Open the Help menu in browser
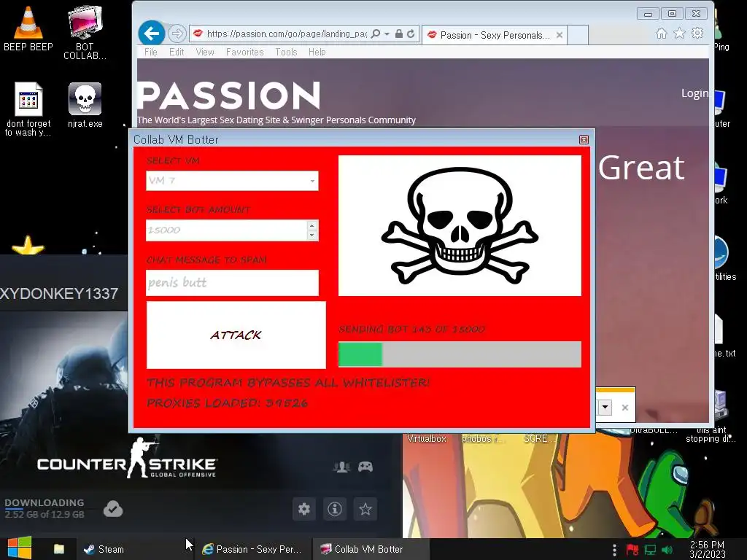The image size is (747, 560). click(x=317, y=52)
